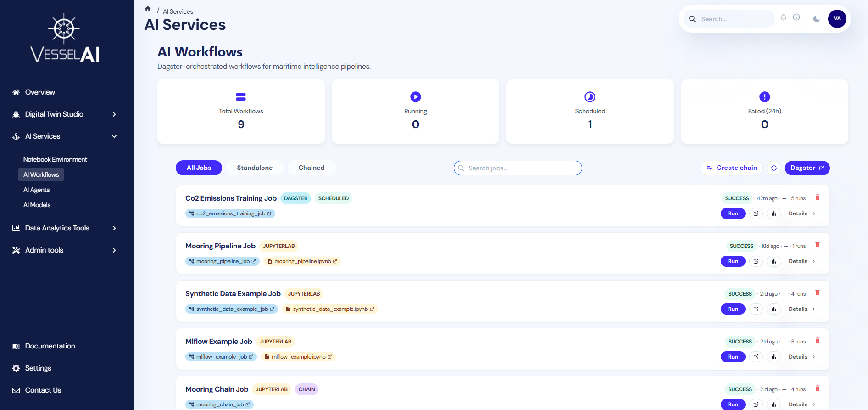Run the Synthetic Data Example Job
868x410 pixels.
tap(733, 309)
